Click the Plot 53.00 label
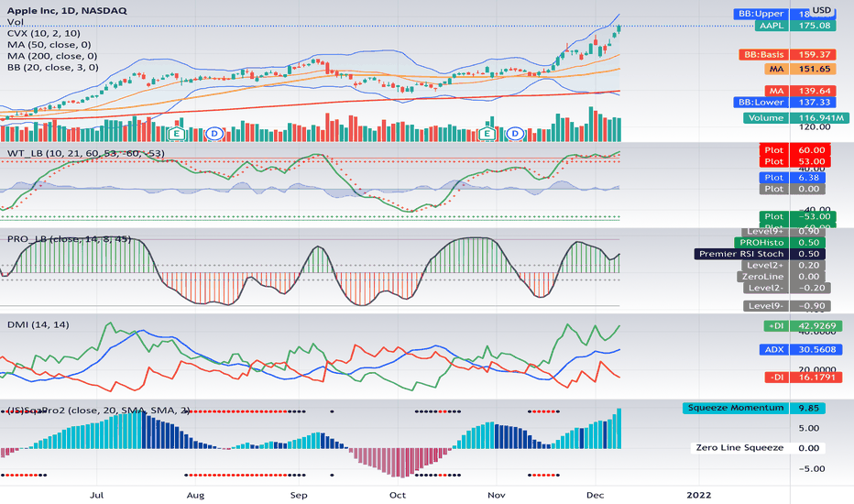The image size is (854, 504). 794,161
